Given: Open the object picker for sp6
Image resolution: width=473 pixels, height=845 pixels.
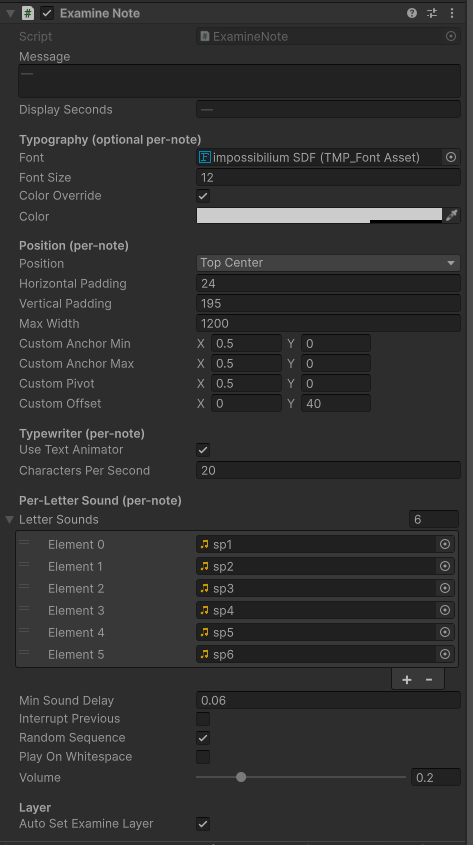Looking at the screenshot, I should (x=445, y=654).
